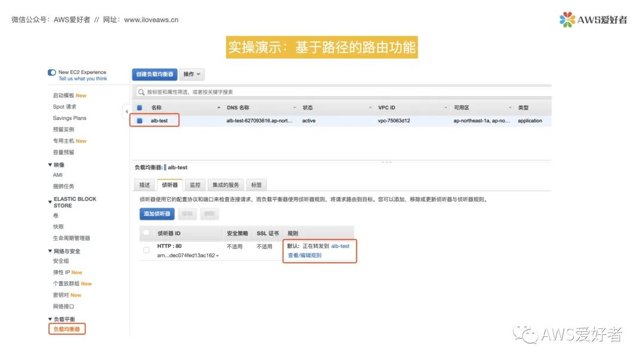This screenshot has height=363, width=644.
Task: Sort by the 状态 column header
Action: point(308,107)
